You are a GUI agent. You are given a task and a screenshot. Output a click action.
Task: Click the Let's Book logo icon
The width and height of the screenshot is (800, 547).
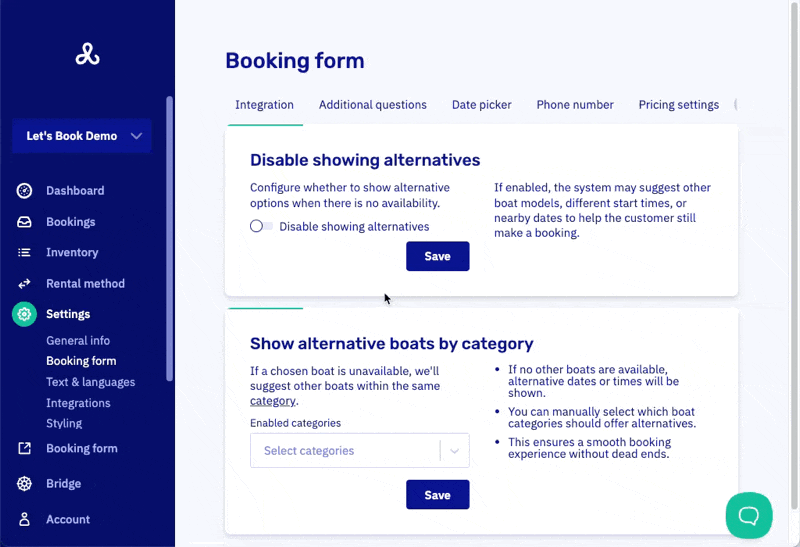87,55
